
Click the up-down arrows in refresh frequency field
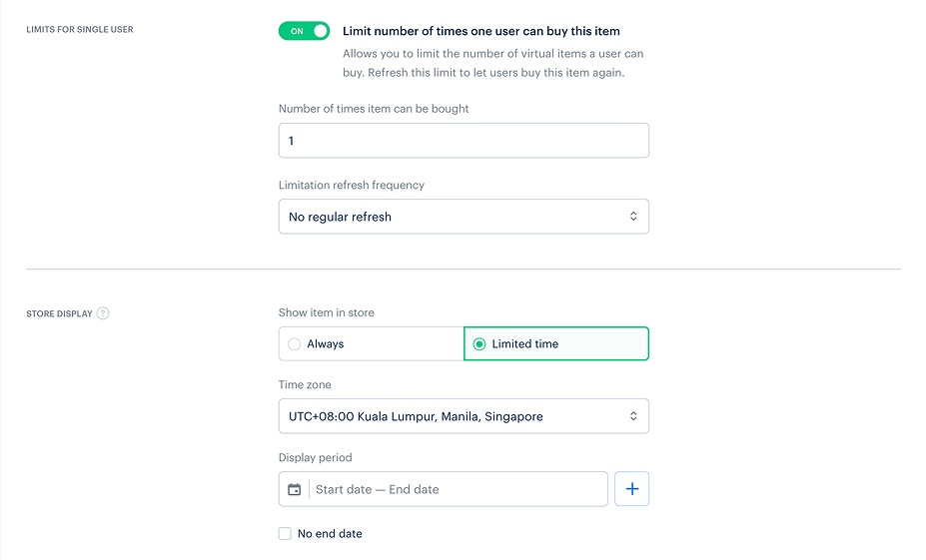tap(632, 217)
